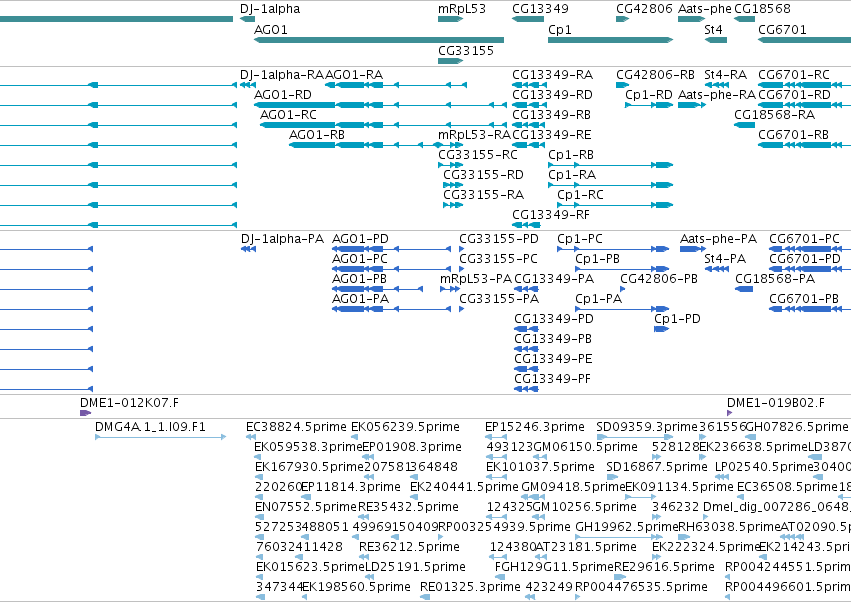The width and height of the screenshot is (851, 602).
Task: Select protein Aats-phe-PA
Action: [719, 239]
